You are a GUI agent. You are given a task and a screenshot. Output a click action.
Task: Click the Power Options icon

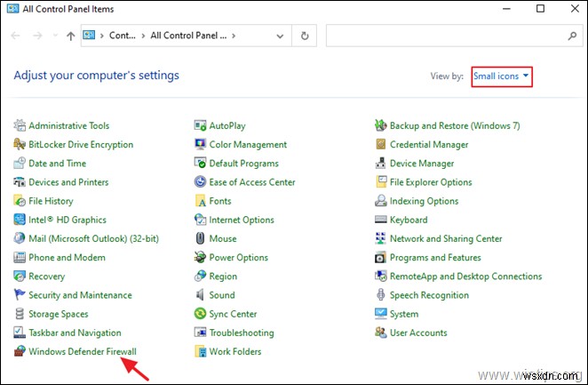point(200,258)
